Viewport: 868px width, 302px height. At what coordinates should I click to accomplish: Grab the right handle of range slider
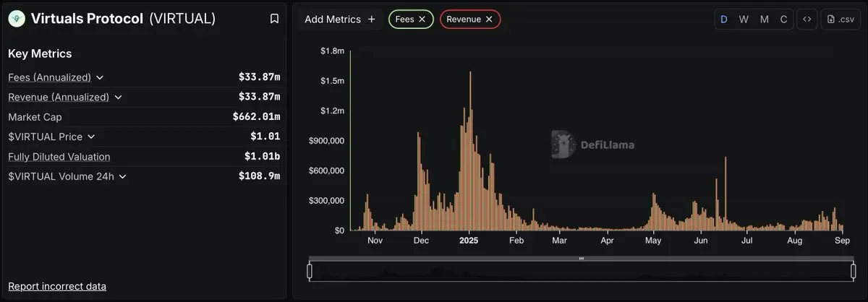854,272
